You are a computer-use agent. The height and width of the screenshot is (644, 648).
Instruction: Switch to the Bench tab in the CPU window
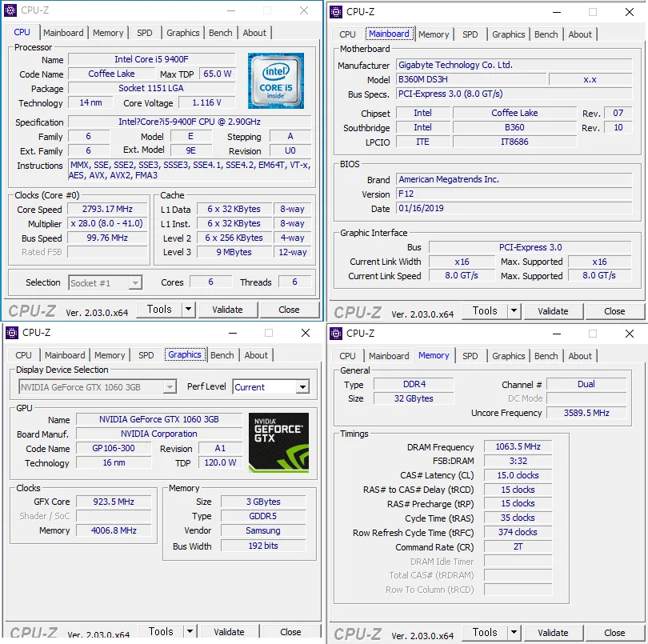click(220, 33)
